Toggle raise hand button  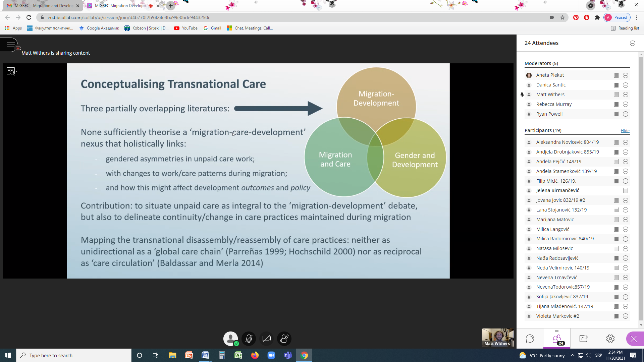pos(284,339)
